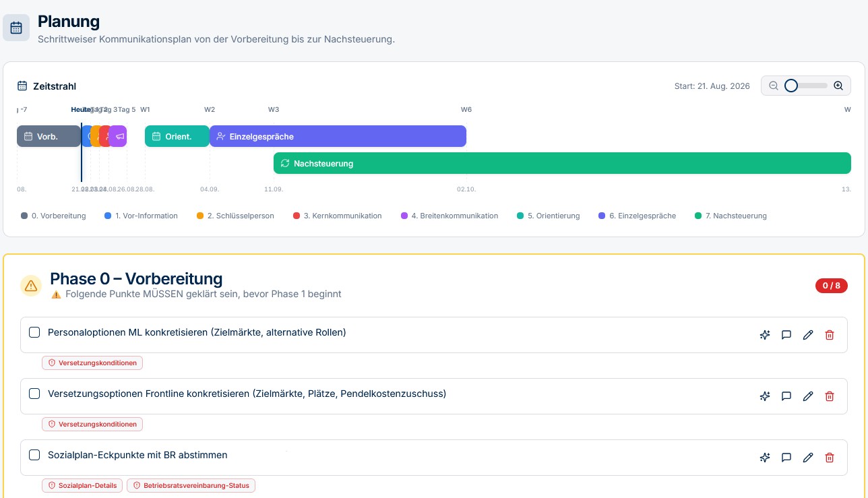Edit the Personaloptionen ML item with pencil icon
This screenshot has height=498, width=868.
coord(808,335)
